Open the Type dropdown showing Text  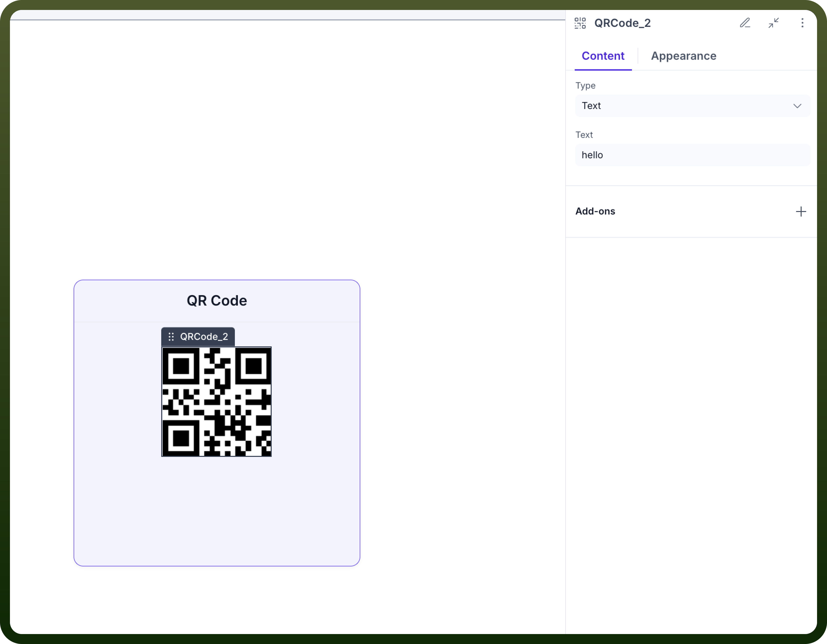693,106
